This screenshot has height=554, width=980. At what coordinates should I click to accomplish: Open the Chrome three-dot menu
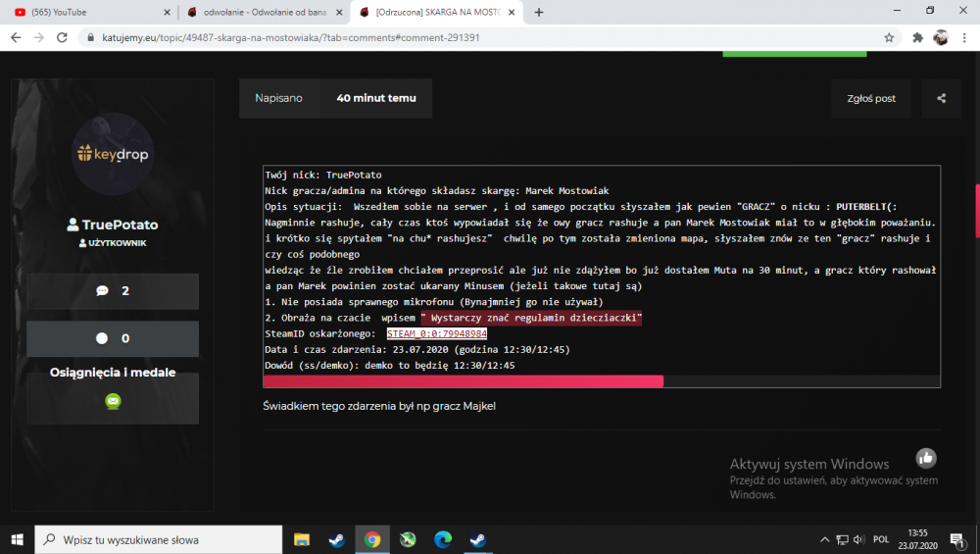pyautogui.click(x=964, y=37)
